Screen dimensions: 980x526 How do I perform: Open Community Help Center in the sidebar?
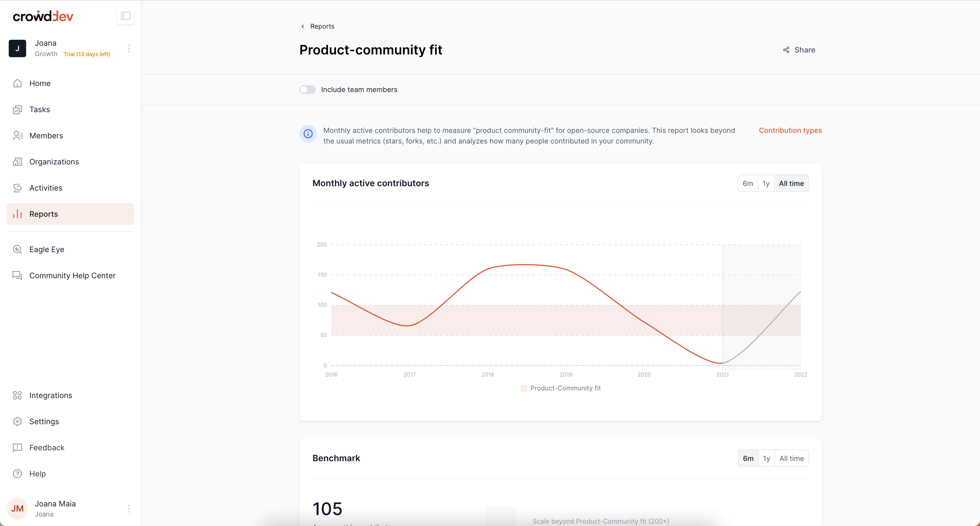[72, 276]
